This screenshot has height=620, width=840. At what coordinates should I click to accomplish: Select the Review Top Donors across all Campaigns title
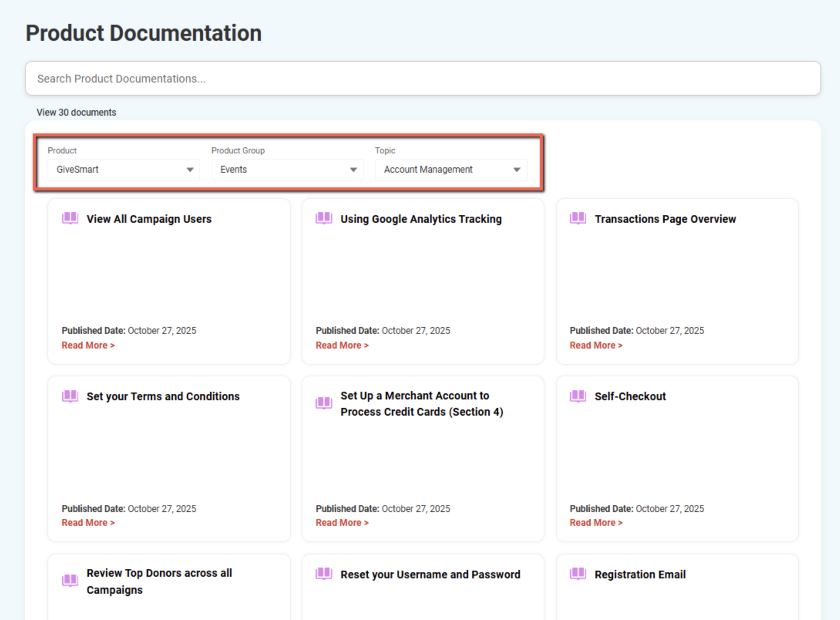pyautogui.click(x=159, y=581)
